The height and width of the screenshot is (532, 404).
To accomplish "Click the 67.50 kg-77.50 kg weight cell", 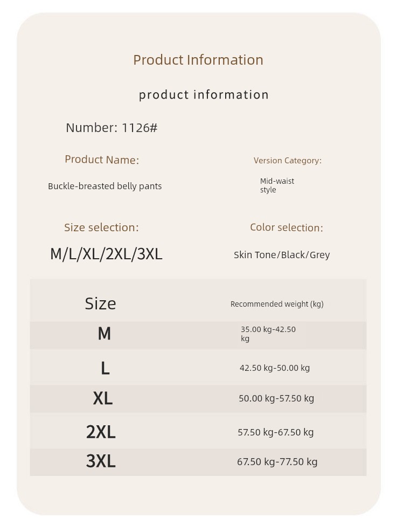I will click(x=277, y=462).
